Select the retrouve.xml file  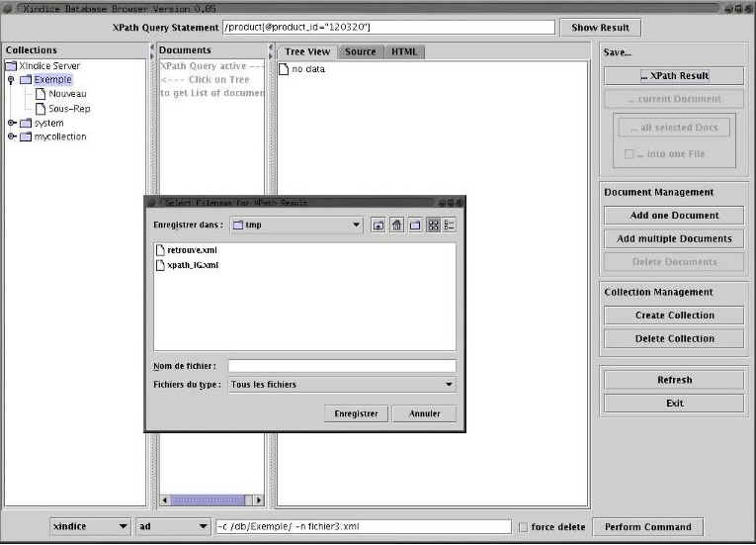192,250
